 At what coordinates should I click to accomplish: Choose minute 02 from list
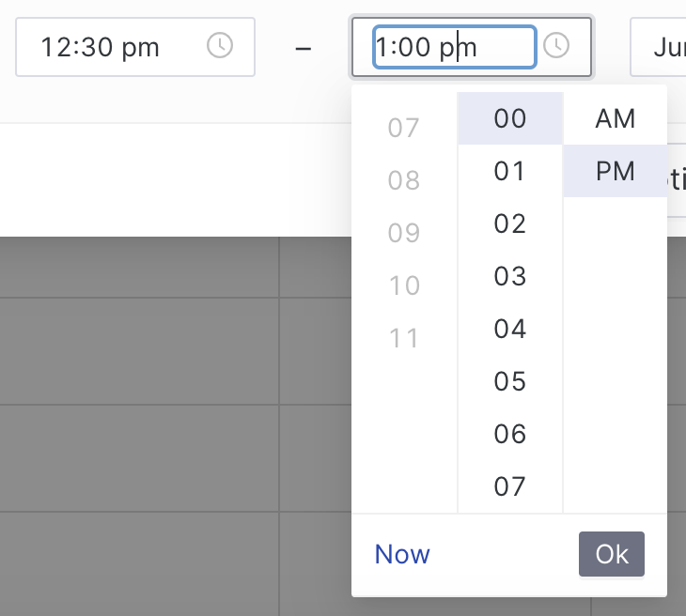510,223
